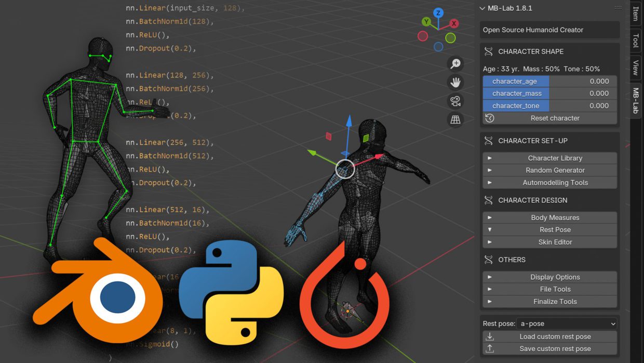Click the zoom magnifier viewport icon
644x363 pixels.
(x=455, y=63)
